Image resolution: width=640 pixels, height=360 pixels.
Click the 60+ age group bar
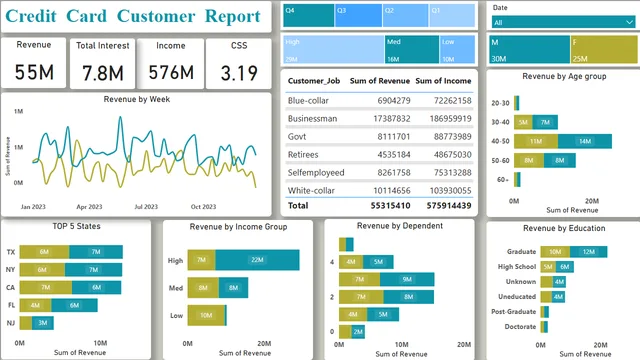point(517,180)
